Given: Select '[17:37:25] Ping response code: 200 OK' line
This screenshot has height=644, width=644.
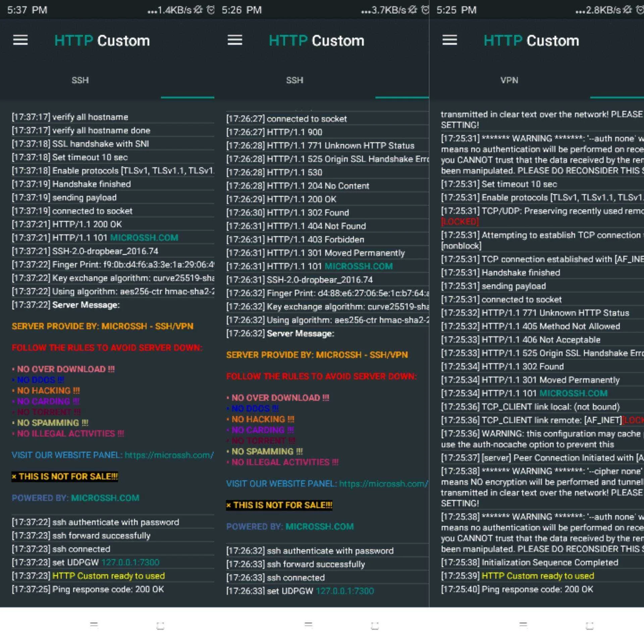Looking at the screenshot, I should coord(88,589).
